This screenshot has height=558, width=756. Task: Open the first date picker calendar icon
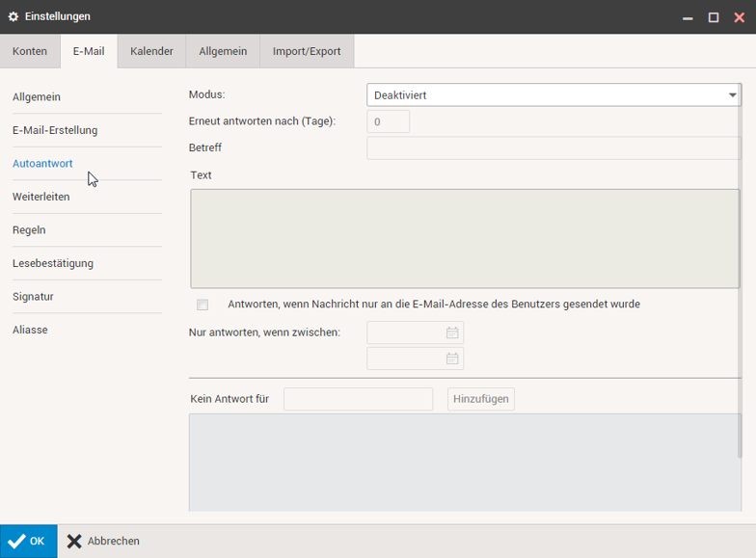451,332
